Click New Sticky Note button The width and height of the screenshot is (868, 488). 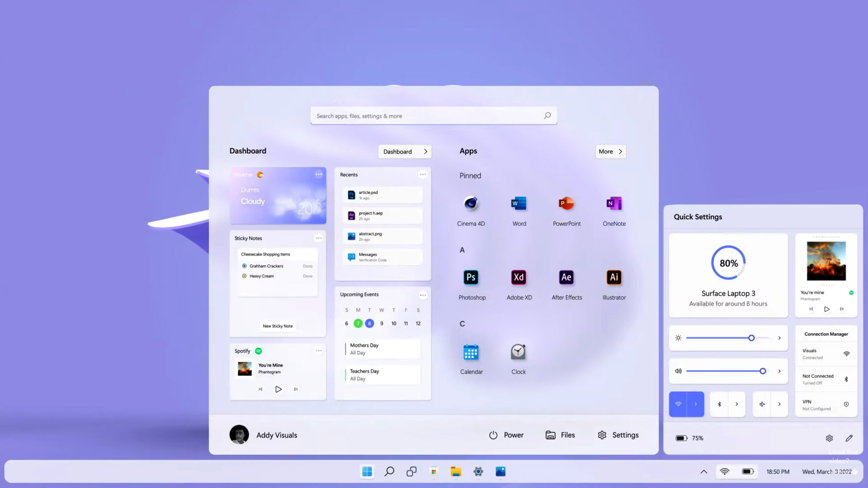click(x=278, y=326)
